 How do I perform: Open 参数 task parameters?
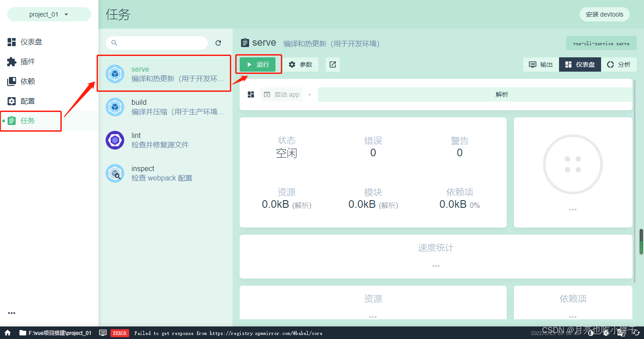301,64
